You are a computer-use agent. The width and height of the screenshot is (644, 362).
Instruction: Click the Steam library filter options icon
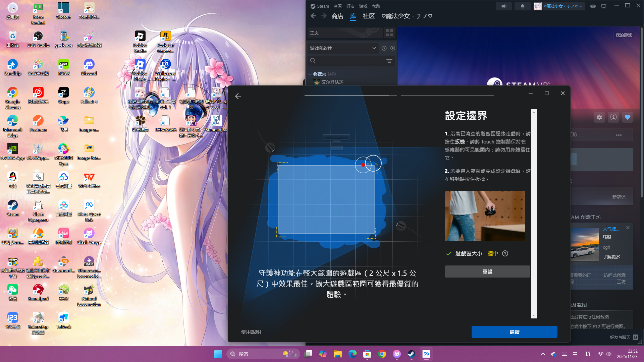point(389,61)
